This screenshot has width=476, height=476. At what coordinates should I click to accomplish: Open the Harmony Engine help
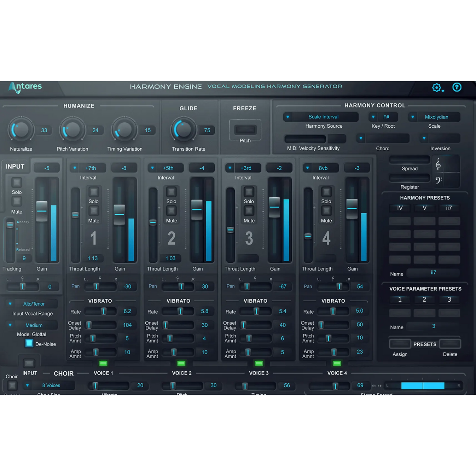pos(457,87)
